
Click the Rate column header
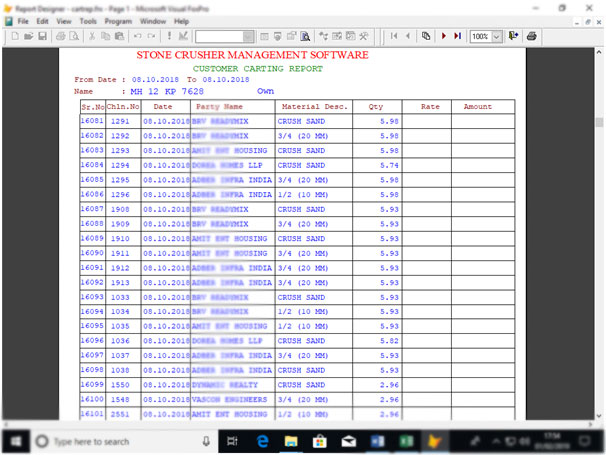pyautogui.click(x=430, y=107)
